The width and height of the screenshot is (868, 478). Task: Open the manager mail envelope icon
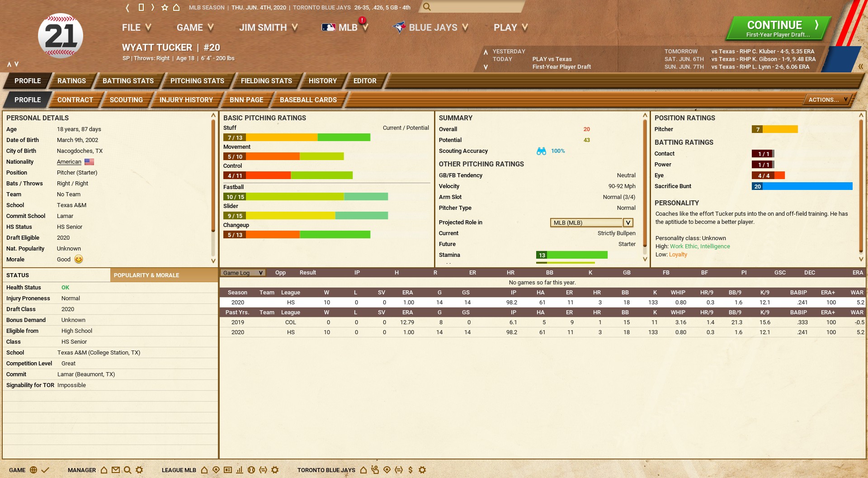pos(116,470)
